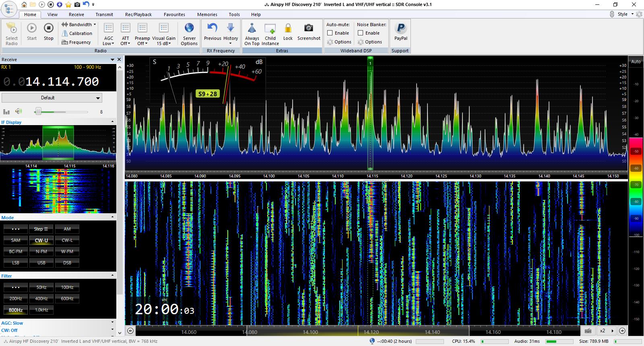Switch to the Rec/Playback tab
Image resolution: width=644 pixels, height=346 pixels.
click(138, 14)
